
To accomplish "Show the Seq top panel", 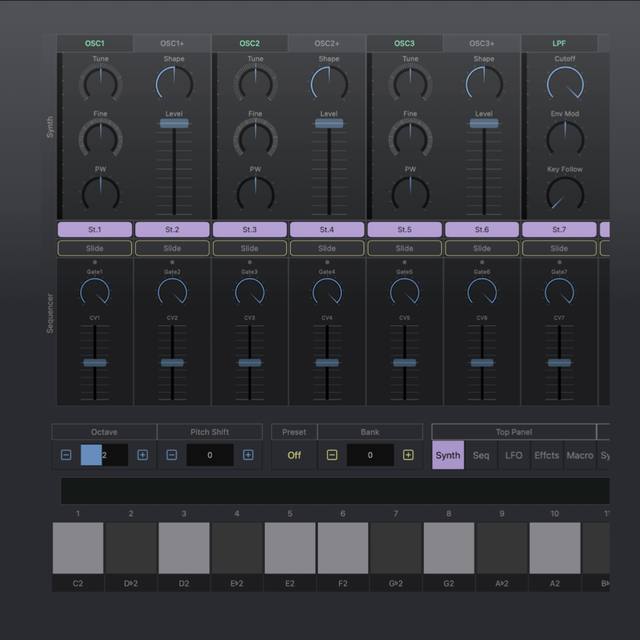I will click(481, 455).
